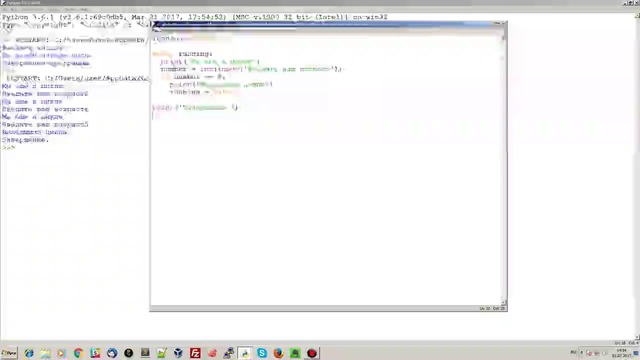The height and width of the screenshot is (360, 640).
Task: Place cursor at the >>> shell prompt
Action: point(9,147)
